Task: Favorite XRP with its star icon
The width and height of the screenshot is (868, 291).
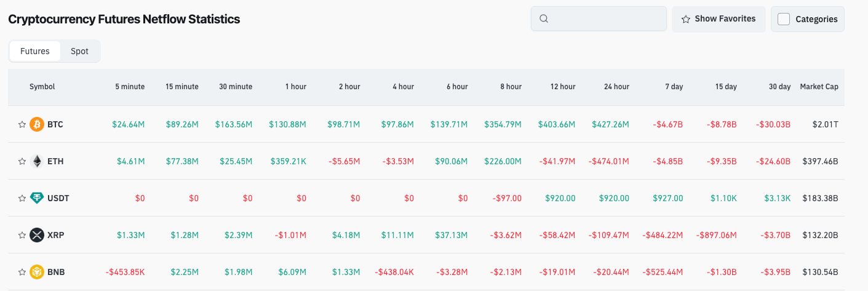Action: [x=22, y=235]
